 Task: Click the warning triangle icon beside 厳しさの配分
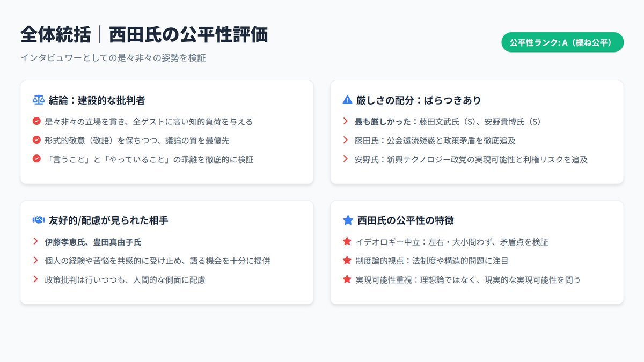click(347, 100)
